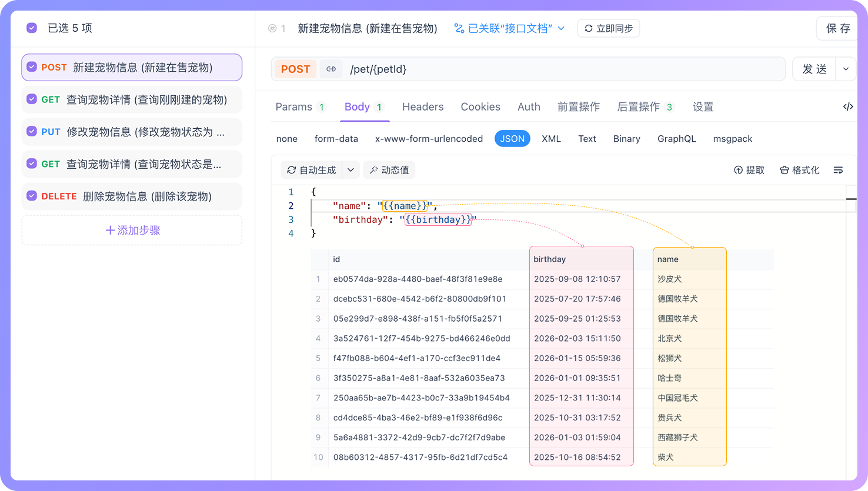Click the 格式化 format button
This screenshot has height=491, width=868.
click(799, 170)
